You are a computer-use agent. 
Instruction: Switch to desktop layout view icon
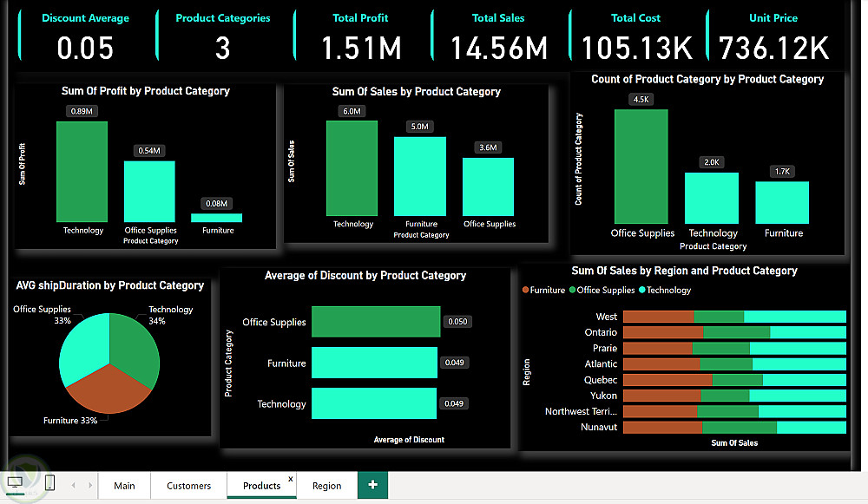pyautogui.click(x=15, y=483)
